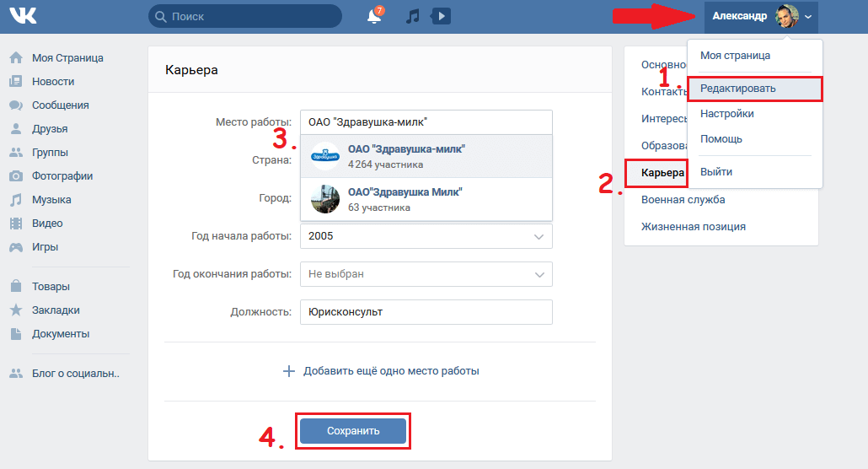Choose ОАО"Здравушка Милк" 63 участника suggestion
This screenshot has height=469, width=868.
click(x=426, y=200)
